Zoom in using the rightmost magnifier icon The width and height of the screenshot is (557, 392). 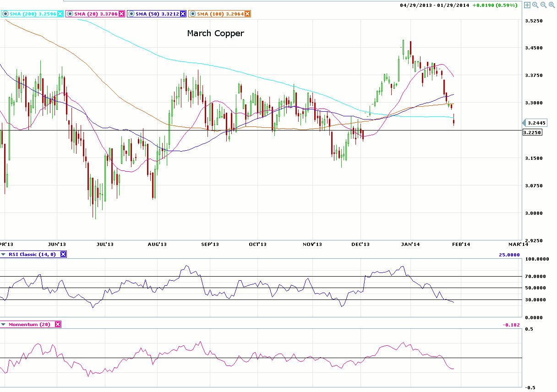(552, 5)
